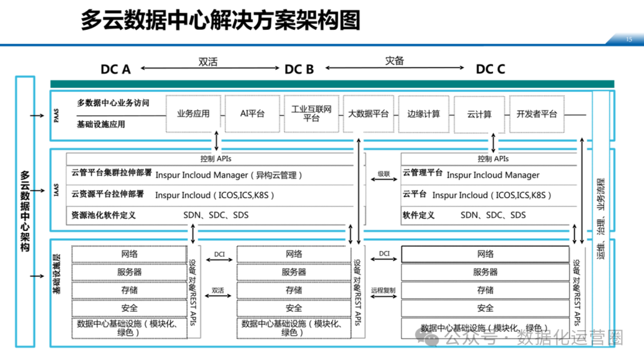Click SDN、SDC、SDS beside 资源池化软件定义
This screenshot has width=644, height=363.
pos(216,215)
